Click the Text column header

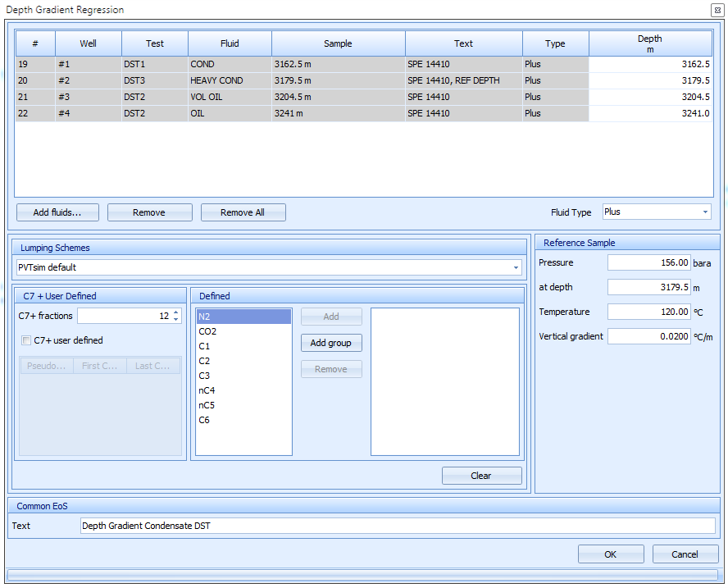464,43
